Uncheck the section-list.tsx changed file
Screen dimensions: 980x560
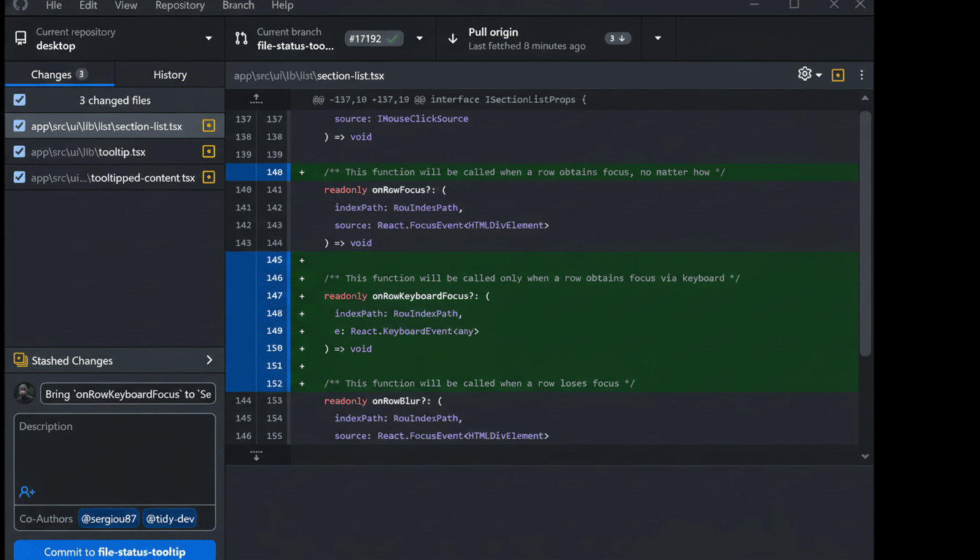coord(19,125)
